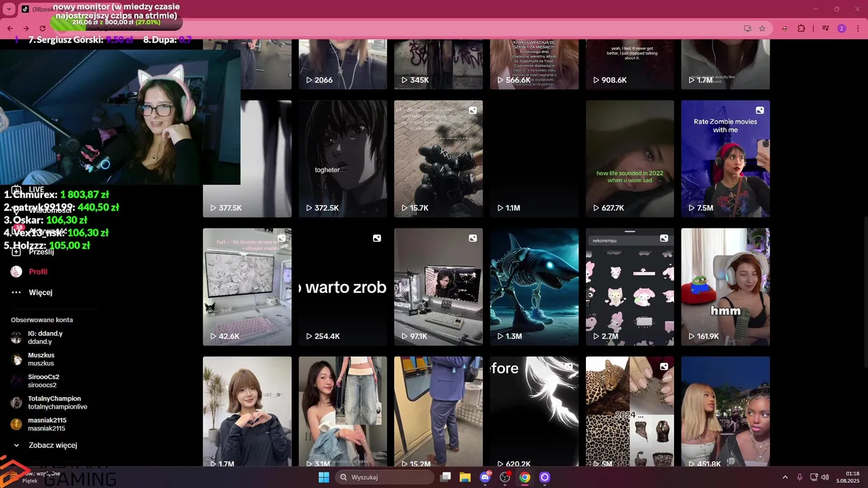Open the nekomimiyu stickers post 2.7M

630,287
